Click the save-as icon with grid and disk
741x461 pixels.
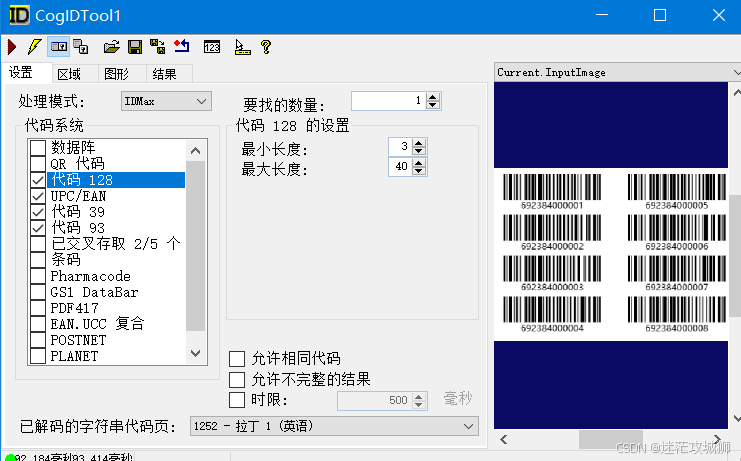[x=158, y=47]
